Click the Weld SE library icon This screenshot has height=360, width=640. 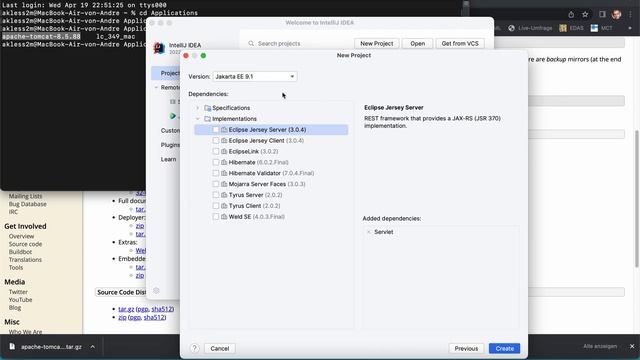tap(224, 217)
